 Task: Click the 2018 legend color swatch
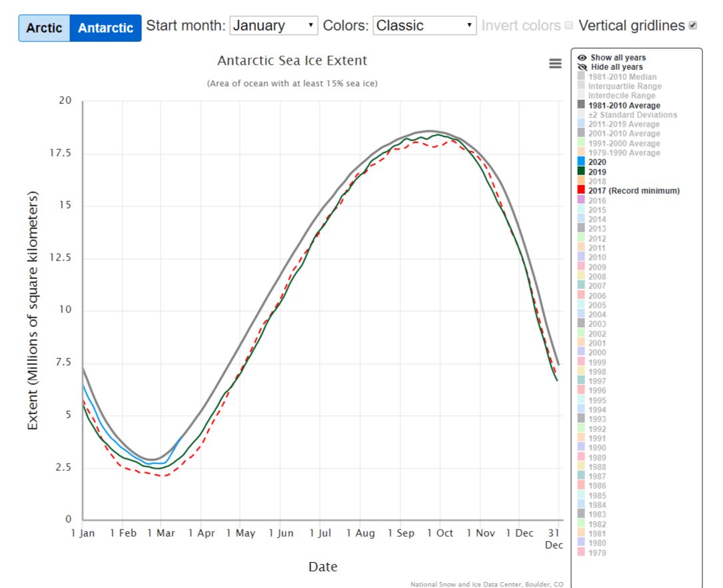[582, 181]
